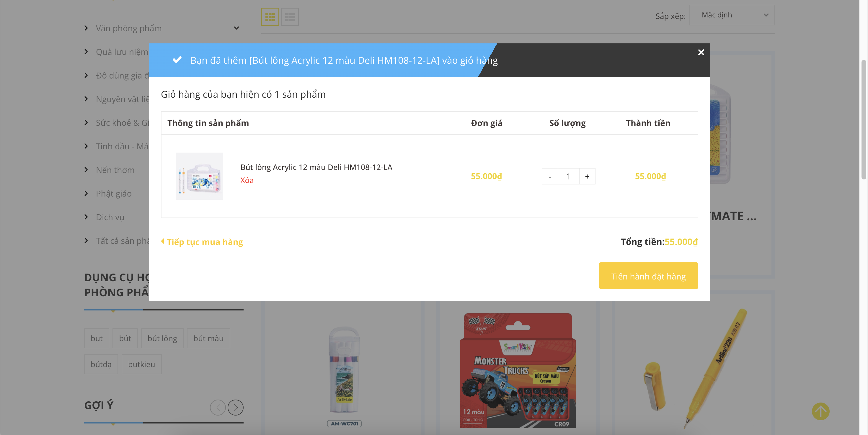Open the product thumbnail in cart
This screenshot has width=868, height=435.
[200, 176]
